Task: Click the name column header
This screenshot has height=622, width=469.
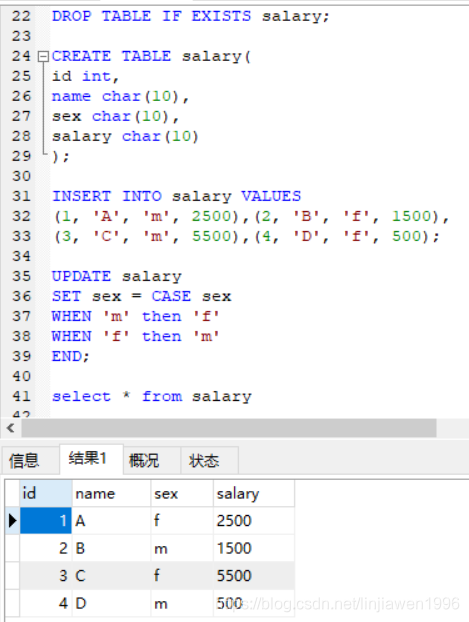Action: coord(111,493)
